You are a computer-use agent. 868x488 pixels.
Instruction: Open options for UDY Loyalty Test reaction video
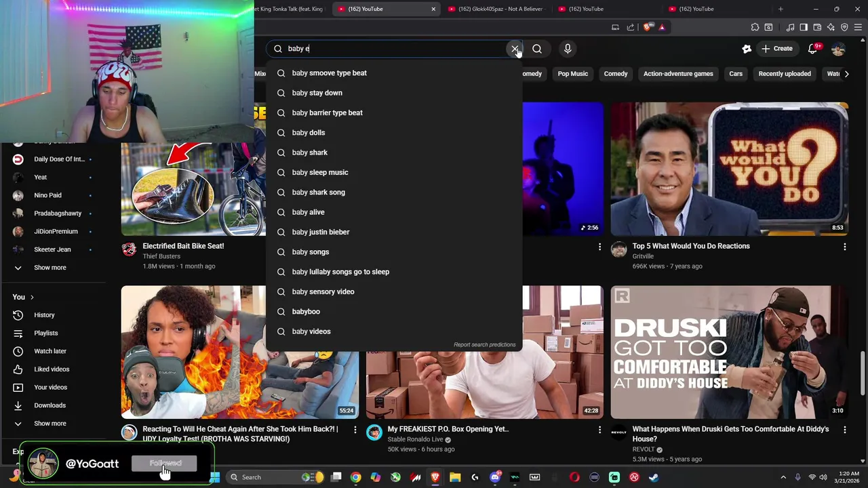point(355,430)
